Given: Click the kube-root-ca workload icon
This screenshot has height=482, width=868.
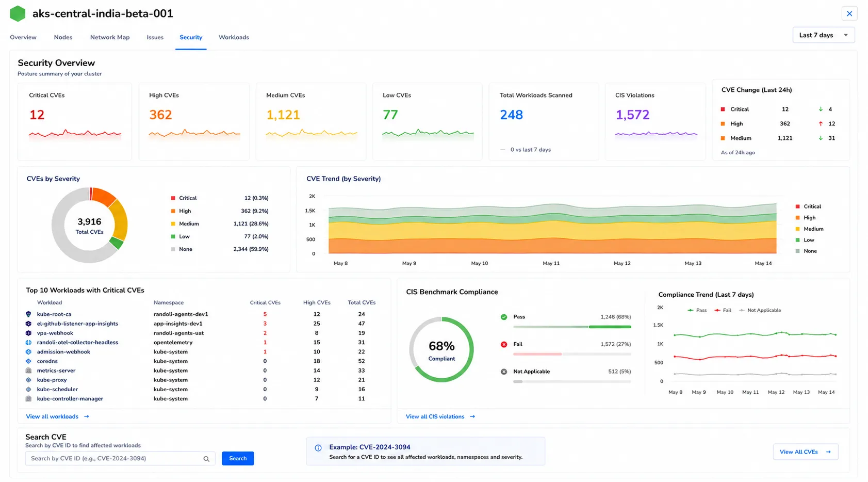Looking at the screenshot, I should click(x=28, y=314).
